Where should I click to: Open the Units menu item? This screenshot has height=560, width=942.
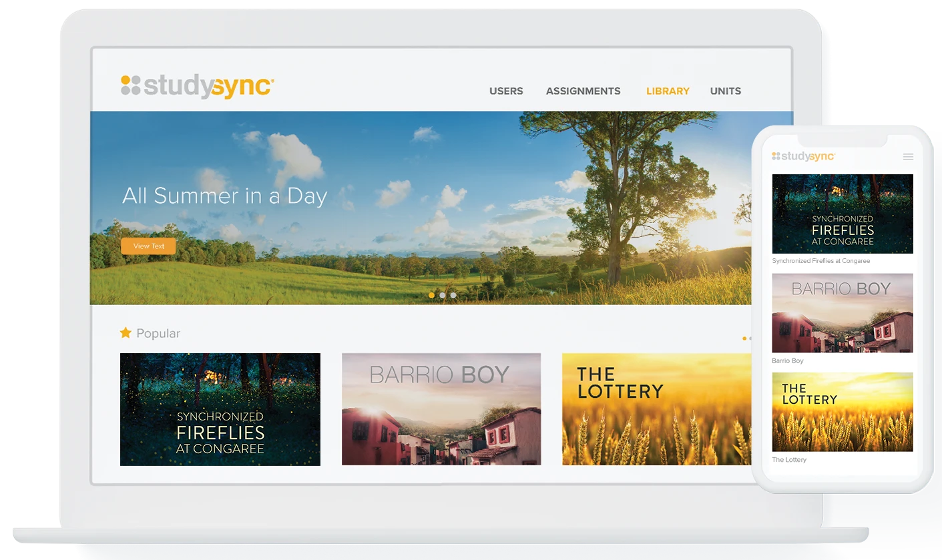coord(726,91)
